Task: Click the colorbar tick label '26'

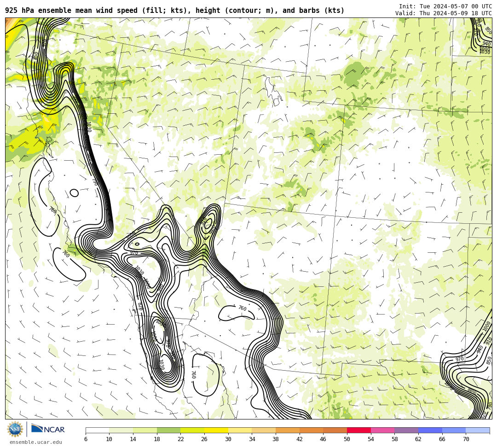Action: [x=204, y=439]
